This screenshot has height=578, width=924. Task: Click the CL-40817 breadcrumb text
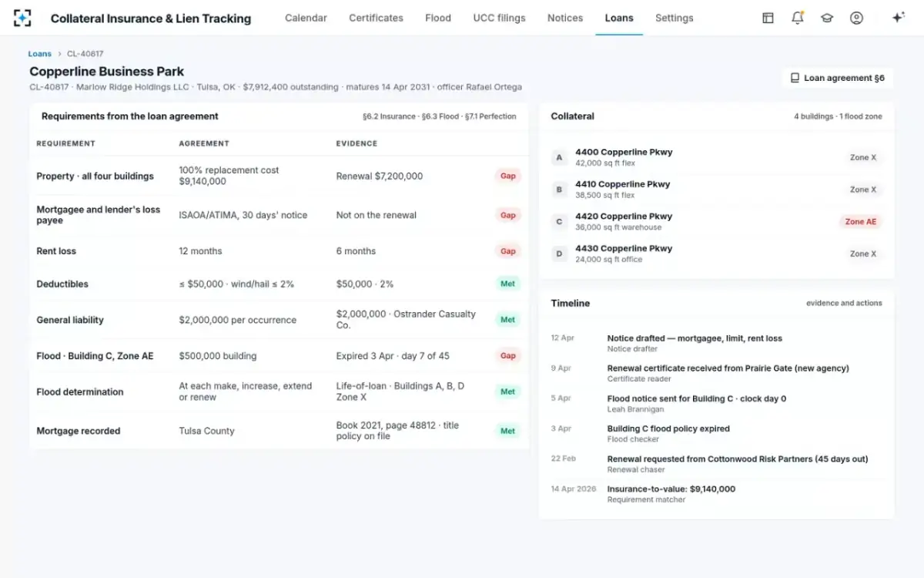85,54
